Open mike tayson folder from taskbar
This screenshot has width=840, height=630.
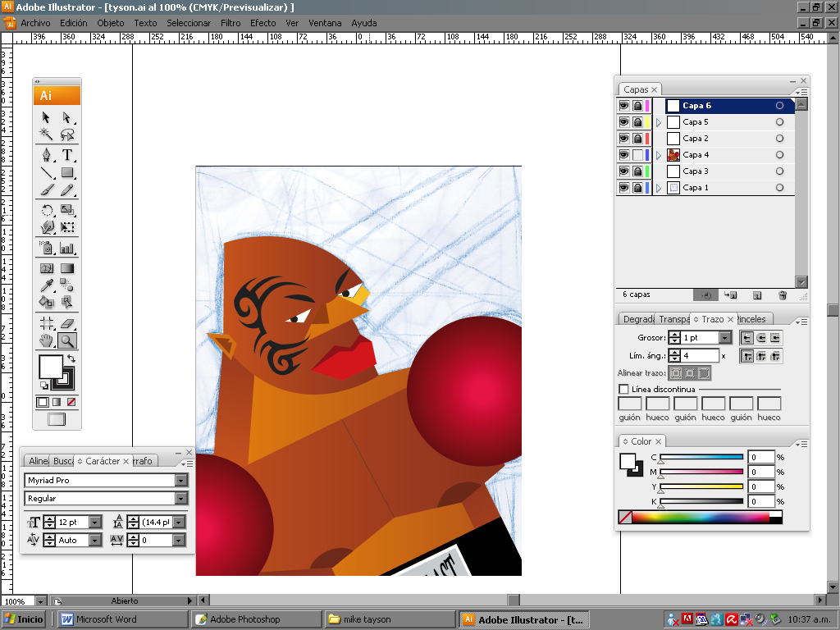click(390, 619)
